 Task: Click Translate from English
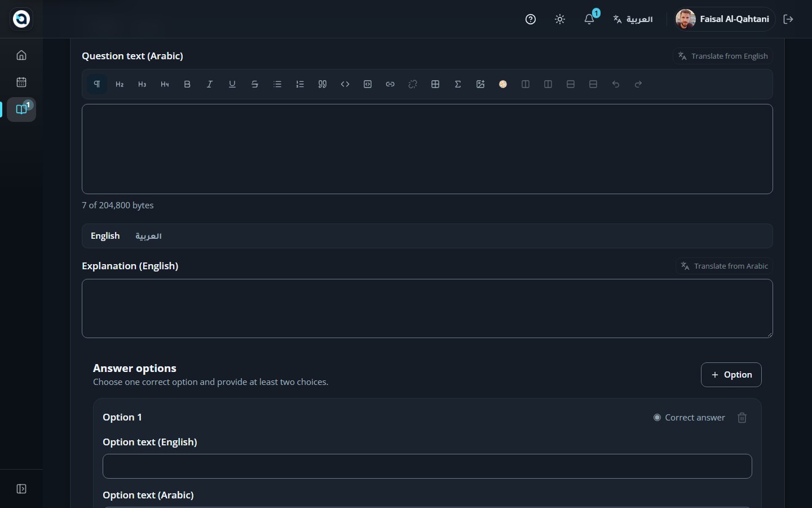pyautogui.click(x=723, y=56)
